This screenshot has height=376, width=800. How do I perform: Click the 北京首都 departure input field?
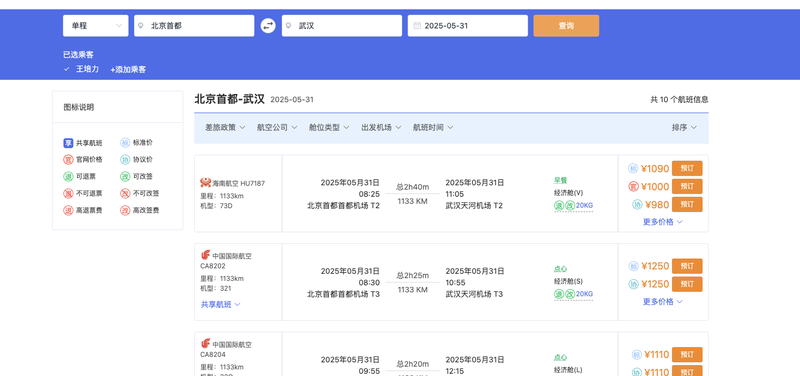[x=194, y=26]
